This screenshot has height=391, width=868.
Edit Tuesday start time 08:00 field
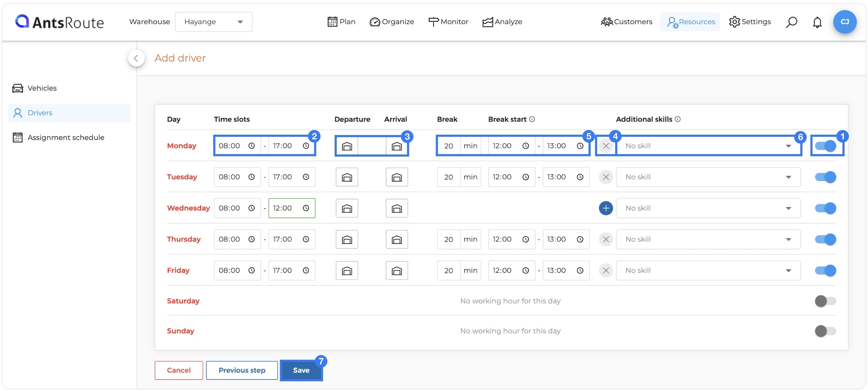point(237,177)
